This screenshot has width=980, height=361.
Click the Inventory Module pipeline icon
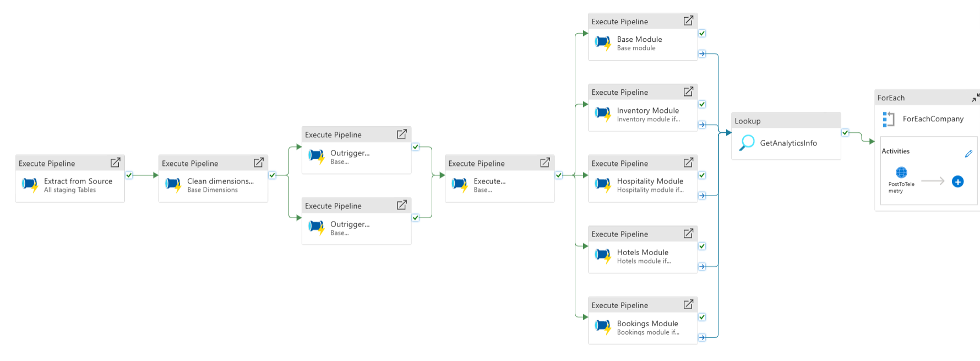pyautogui.click(x=603, y=114)
